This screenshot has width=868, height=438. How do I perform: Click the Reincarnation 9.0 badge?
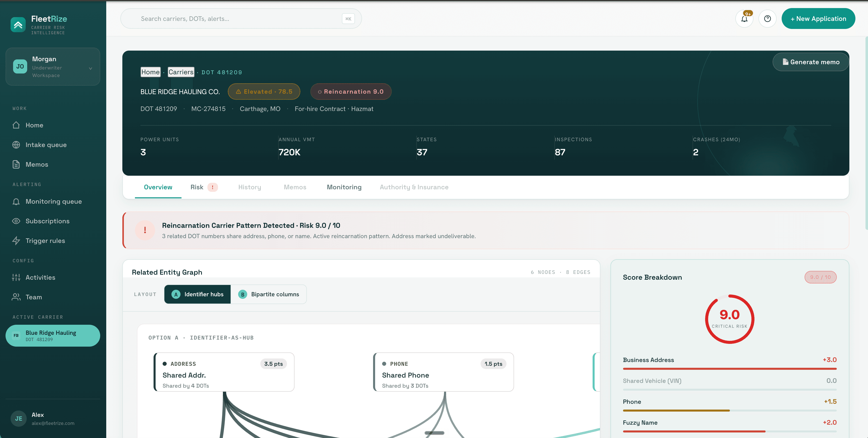coord(351,92)
